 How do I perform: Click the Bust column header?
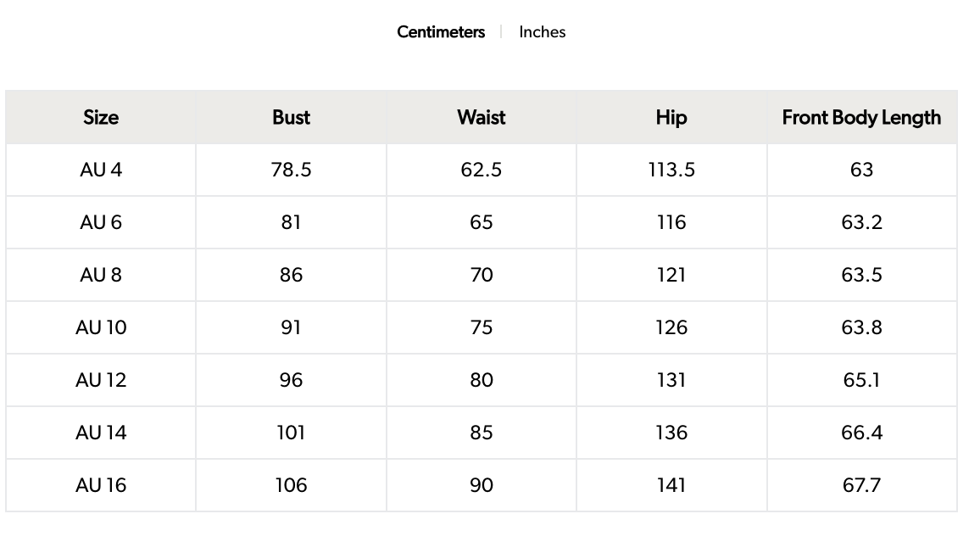[x=291, y=117]
